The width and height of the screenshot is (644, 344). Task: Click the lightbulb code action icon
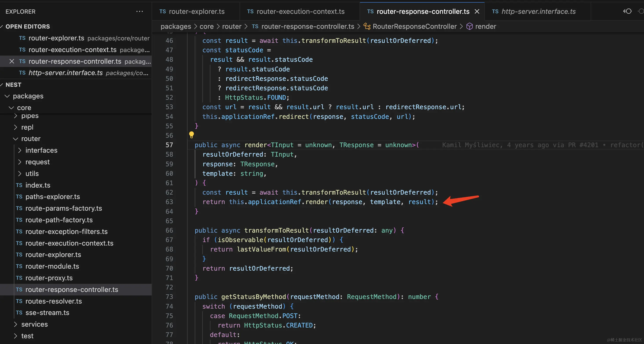coord(191,135)
